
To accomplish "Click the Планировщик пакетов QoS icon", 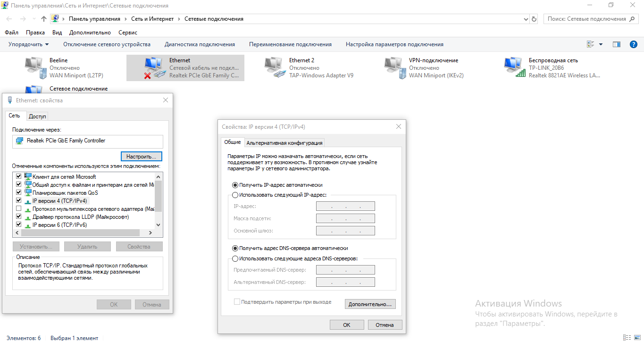I will 28,192.
